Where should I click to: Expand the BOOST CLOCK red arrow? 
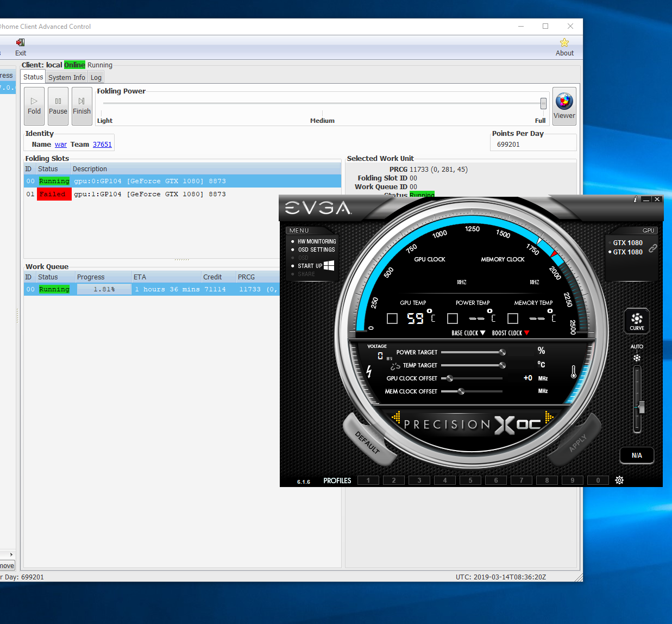tap(526, 333)
